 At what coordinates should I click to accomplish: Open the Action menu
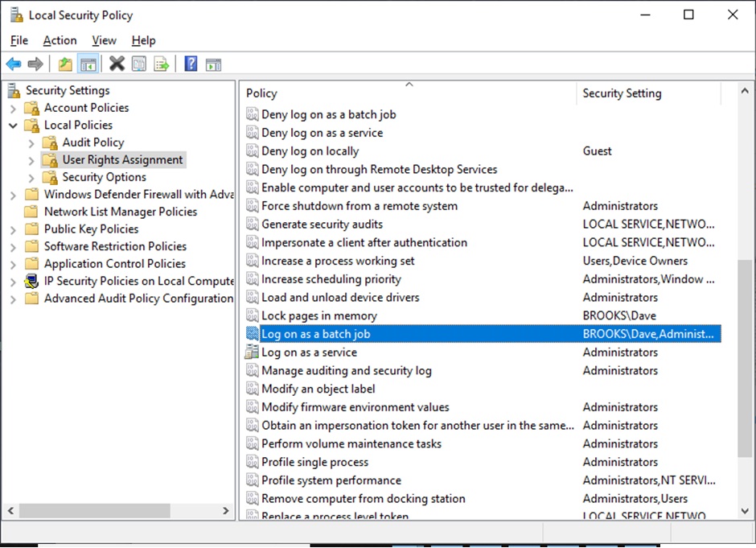[60, 40]
